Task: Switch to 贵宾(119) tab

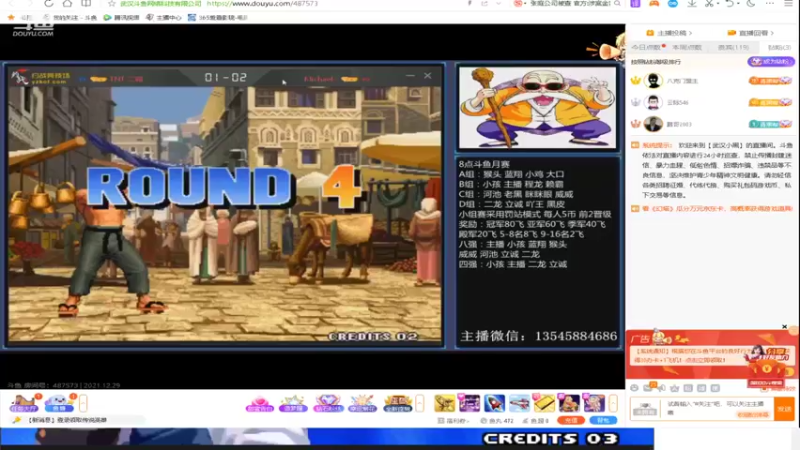Action: coord(733,47)
